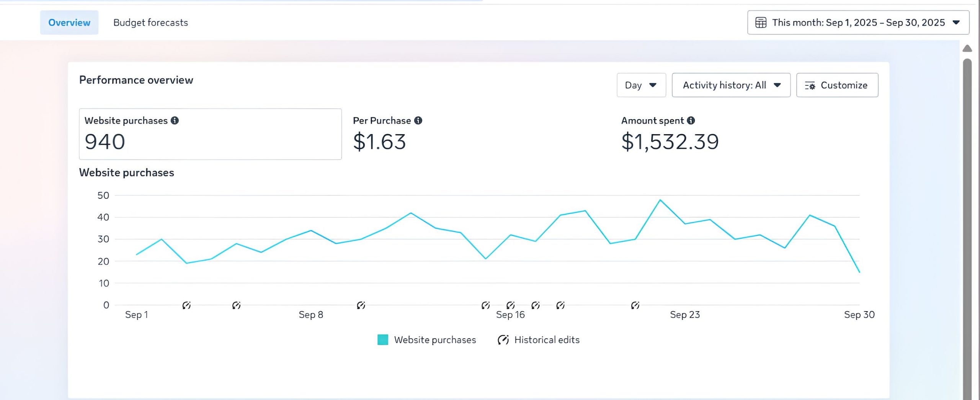Viewport: 980px width, 400px height.
Task: Expand the Day granularity dropdown
Action: click(641, 85)
